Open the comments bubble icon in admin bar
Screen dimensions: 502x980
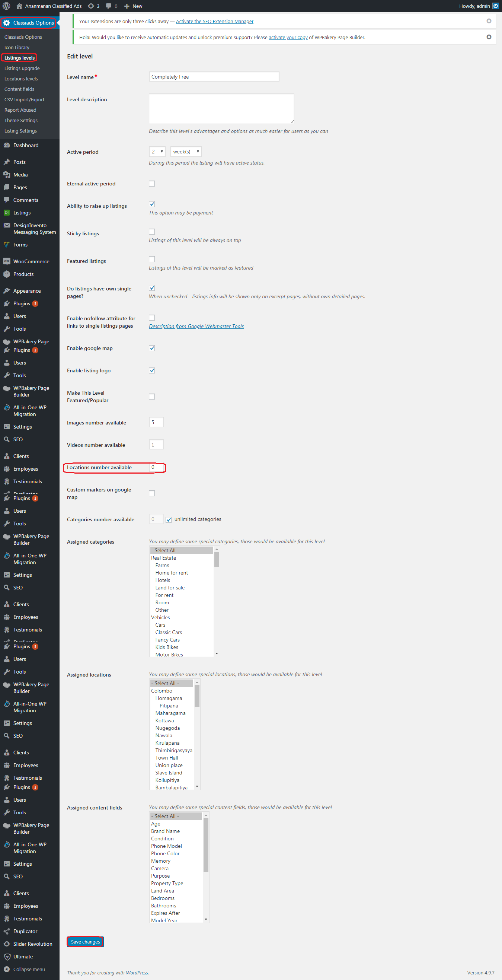[x=109, y=6]
